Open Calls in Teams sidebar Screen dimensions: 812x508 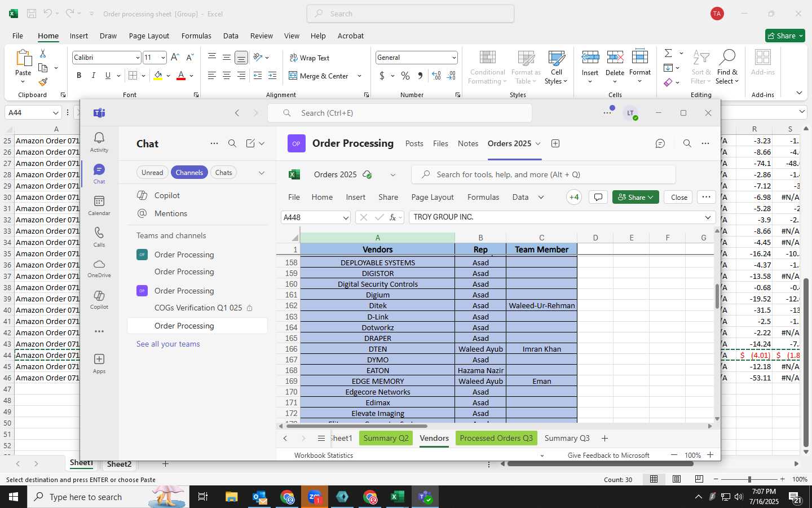click(99, 237)
